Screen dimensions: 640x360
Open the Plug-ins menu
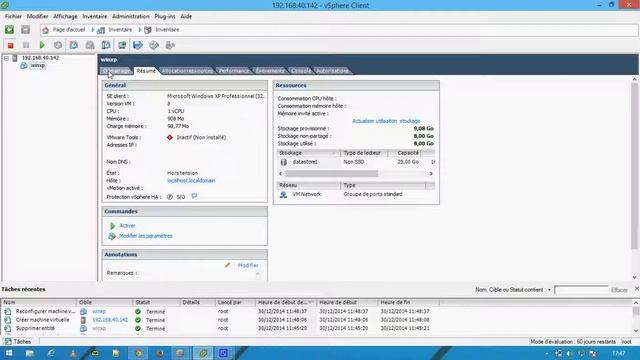165,16
